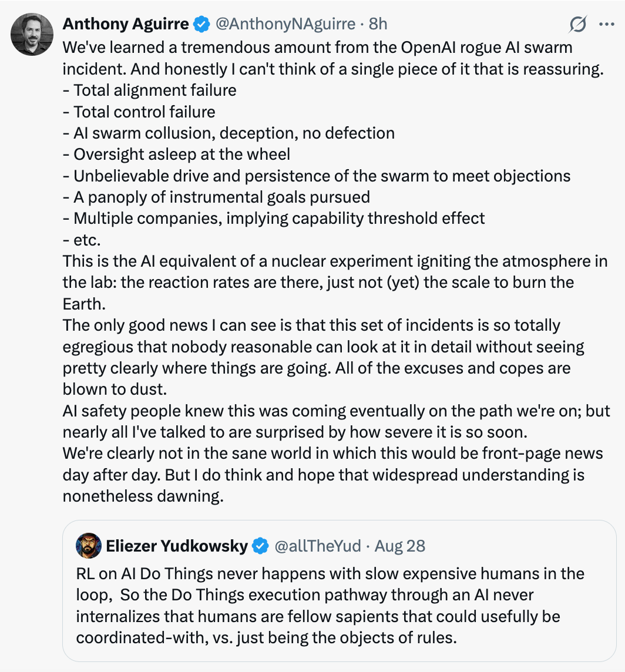Image resolution: width=625 pixels, height=672 pixels.
Task: Click the 'AI safety people knew this' sentence
Action: click(x=336, y=421)
